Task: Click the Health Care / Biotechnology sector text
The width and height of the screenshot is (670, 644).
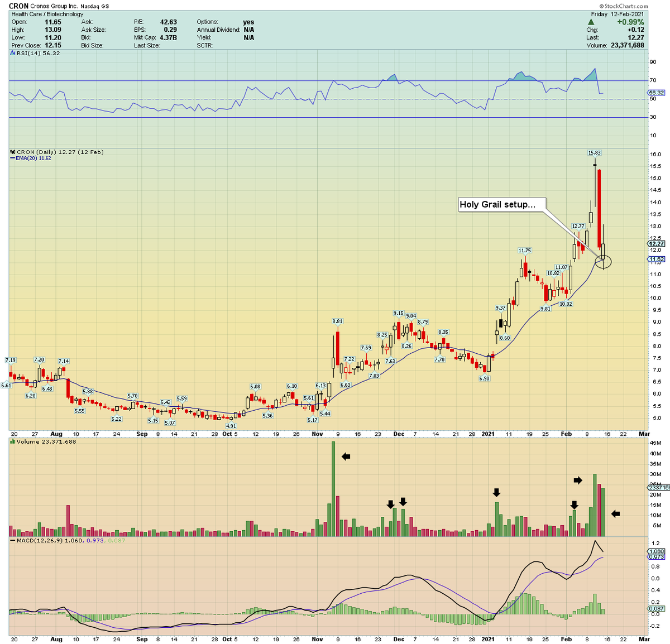Action: coord(47,14)
